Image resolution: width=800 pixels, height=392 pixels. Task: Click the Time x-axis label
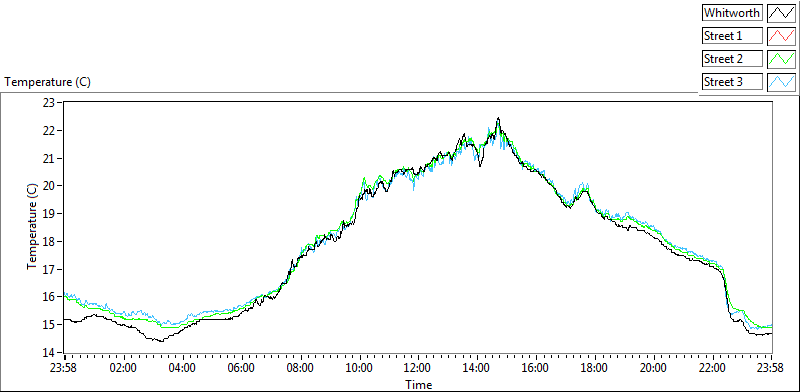click(x=418, y=384)
